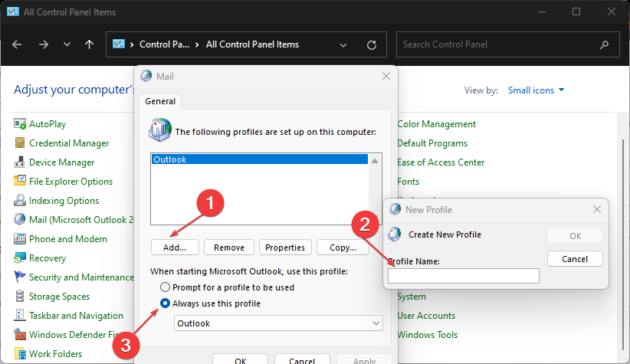Open the Storage Spaces icon
630x364 pixels.
coord(20,296)
